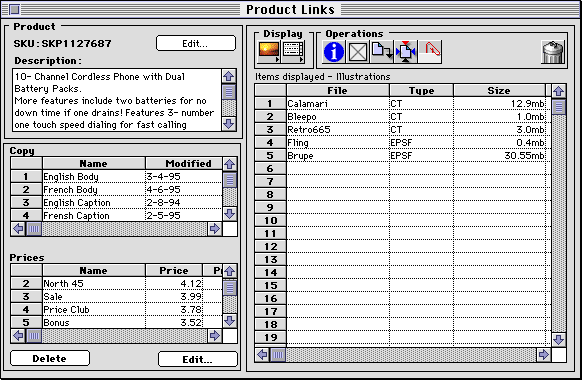582x380 pixels.
Task: Select the Retro665 file cell
Action: pos(338,130)
